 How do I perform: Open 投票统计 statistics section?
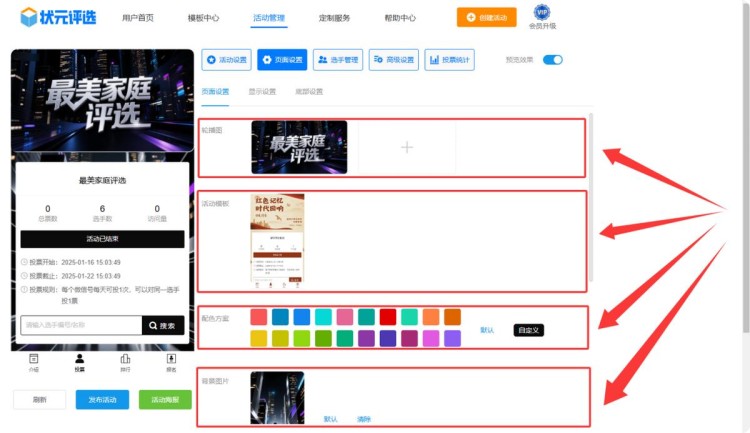coord(449,60)
